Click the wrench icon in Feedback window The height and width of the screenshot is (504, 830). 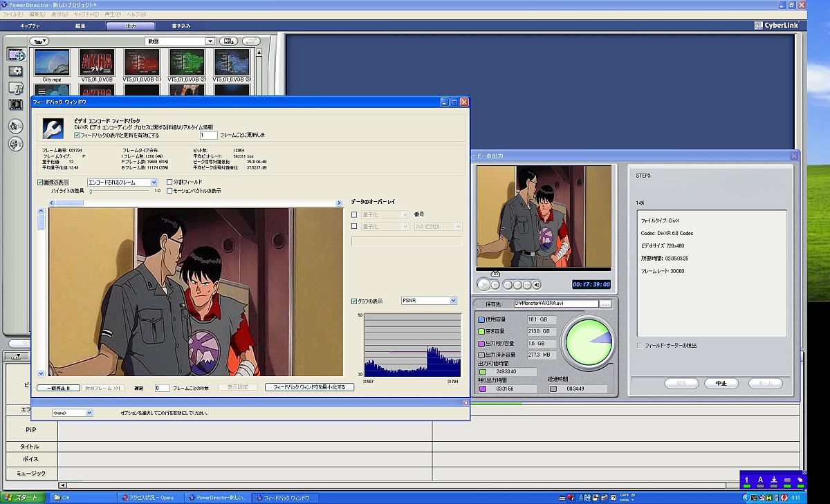(x=53, y=127)
